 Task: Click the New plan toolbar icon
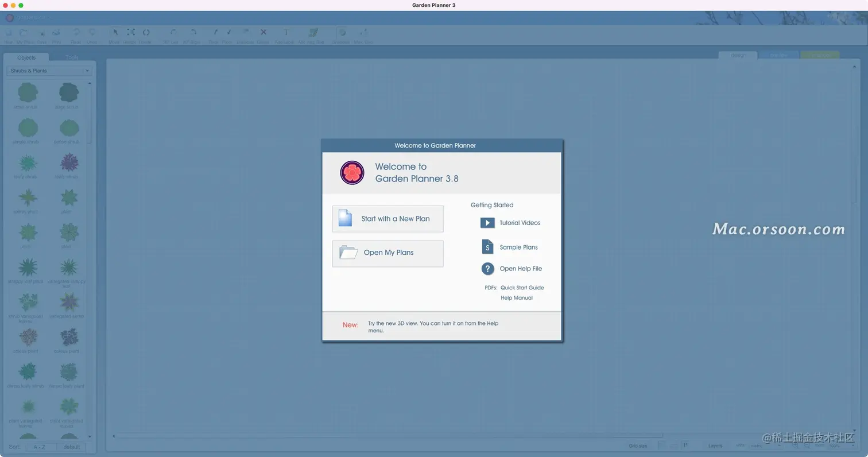(x=9, y=33)
